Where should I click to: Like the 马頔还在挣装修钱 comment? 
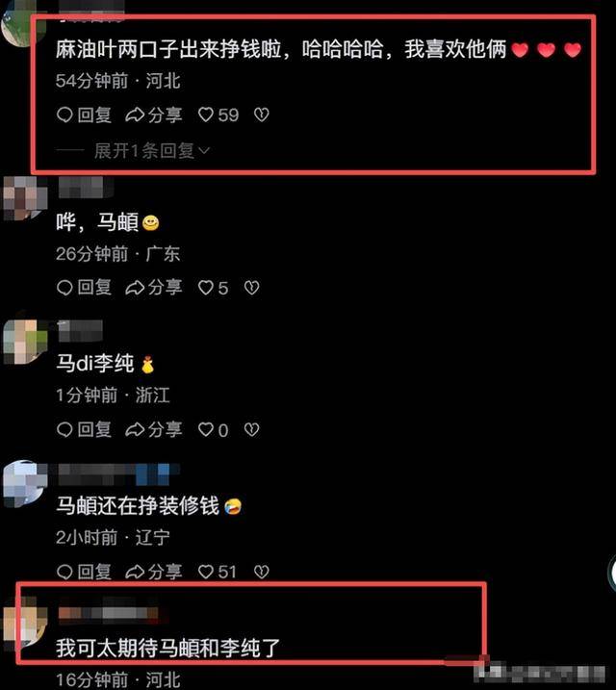218,572
